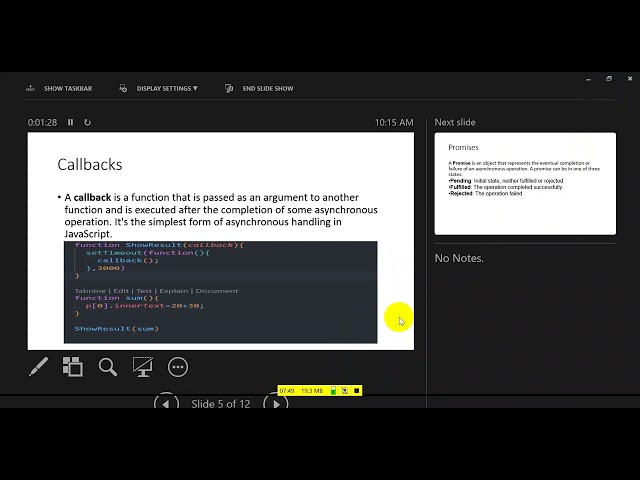The height and width of the screenshot is (480, 640).
Task: Click the No Notes. text area
Action: pyautogui.click(x=459, y=258)
